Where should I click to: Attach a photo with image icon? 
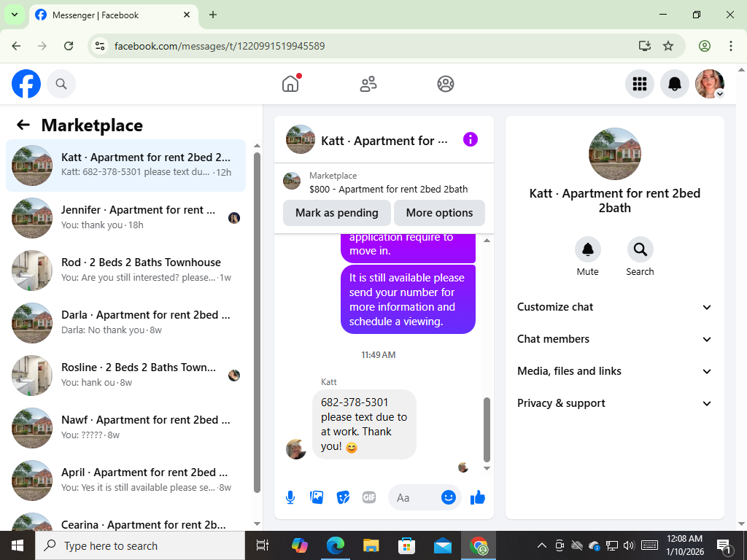[x=317, y=497]
